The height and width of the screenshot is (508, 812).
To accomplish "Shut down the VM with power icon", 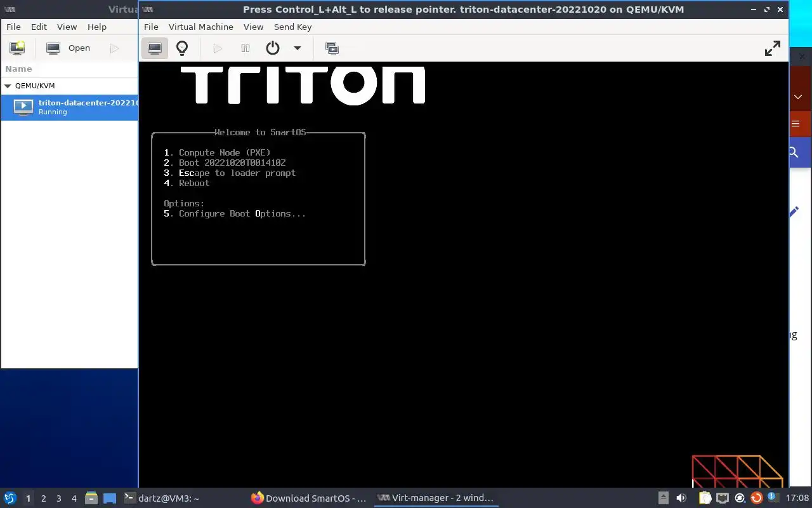I will tap(273, 48).
